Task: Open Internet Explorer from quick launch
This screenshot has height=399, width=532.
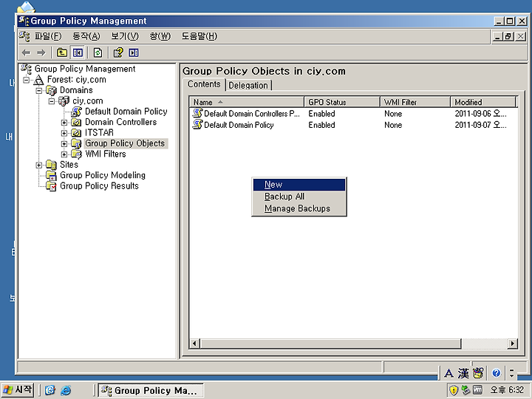Action: [66, 390]
